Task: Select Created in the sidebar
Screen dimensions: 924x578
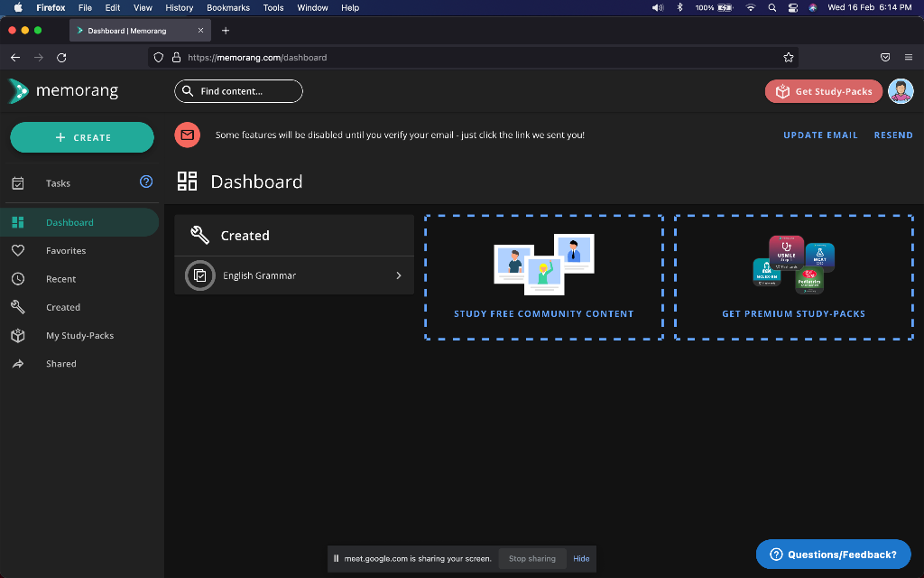Action: coord(63,307)
